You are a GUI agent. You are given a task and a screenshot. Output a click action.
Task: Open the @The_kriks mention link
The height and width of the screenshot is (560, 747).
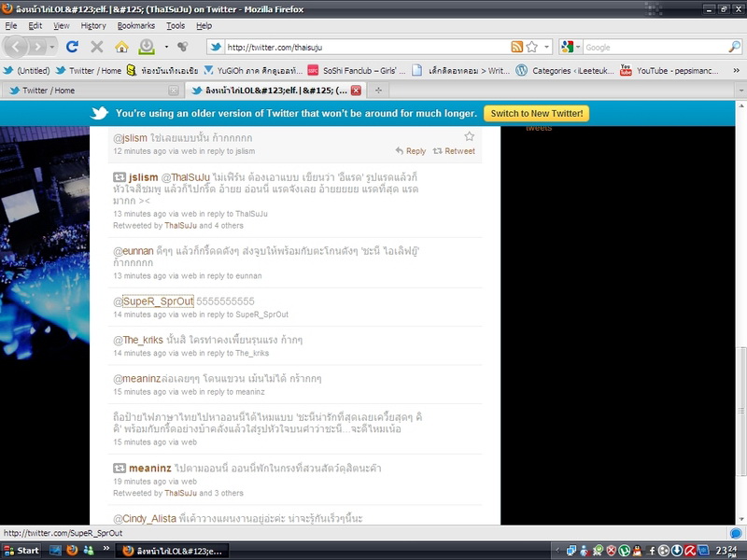click(x=143, y=340)
